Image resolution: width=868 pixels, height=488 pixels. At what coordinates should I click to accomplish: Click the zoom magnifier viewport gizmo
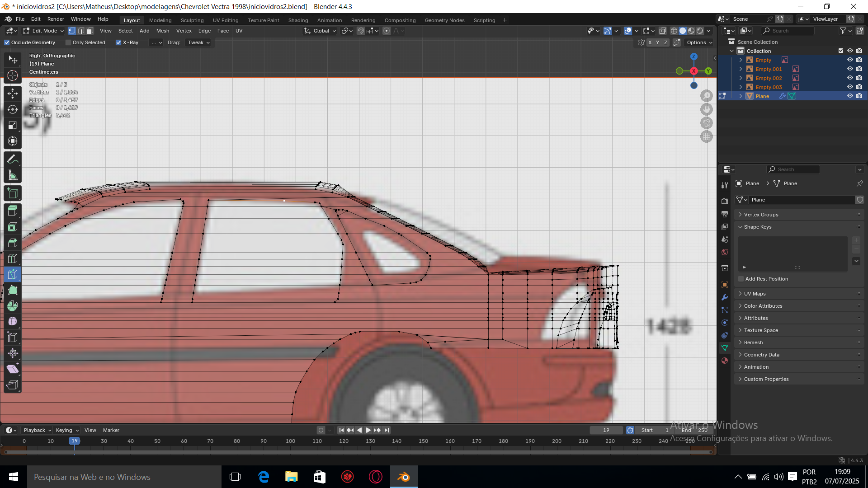pos(706,96)
